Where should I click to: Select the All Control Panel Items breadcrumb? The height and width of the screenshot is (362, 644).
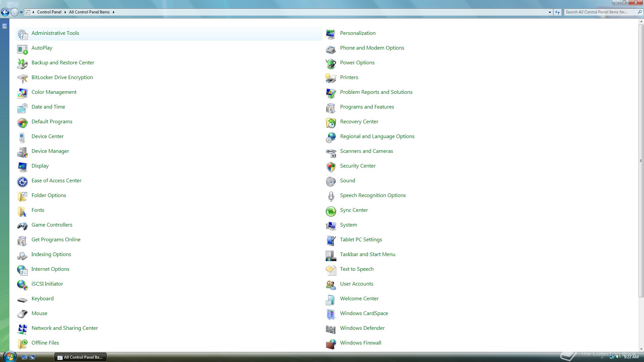89,12
